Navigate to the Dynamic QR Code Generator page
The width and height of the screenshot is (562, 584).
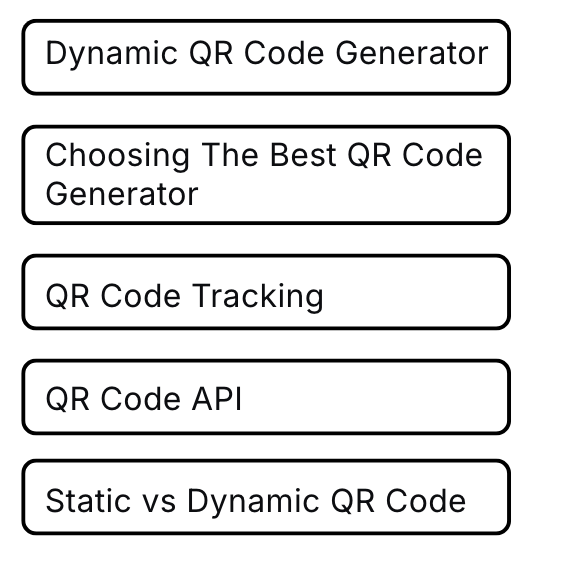pos(266,57)
